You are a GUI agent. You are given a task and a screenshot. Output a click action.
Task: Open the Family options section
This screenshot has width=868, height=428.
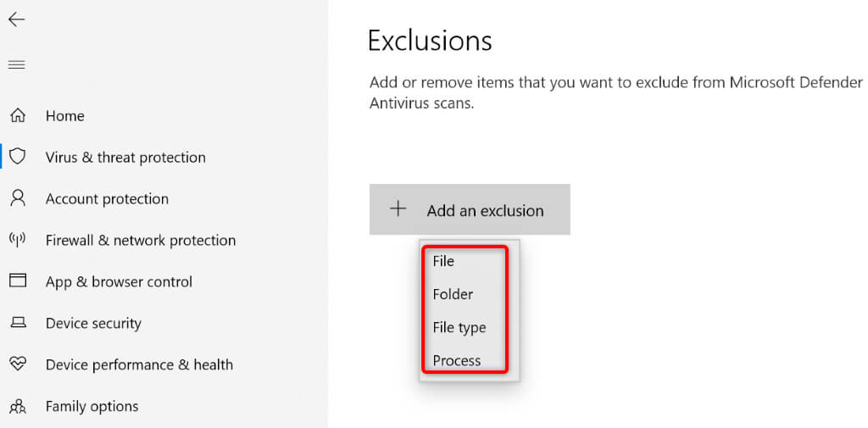[x=92, y=407]
